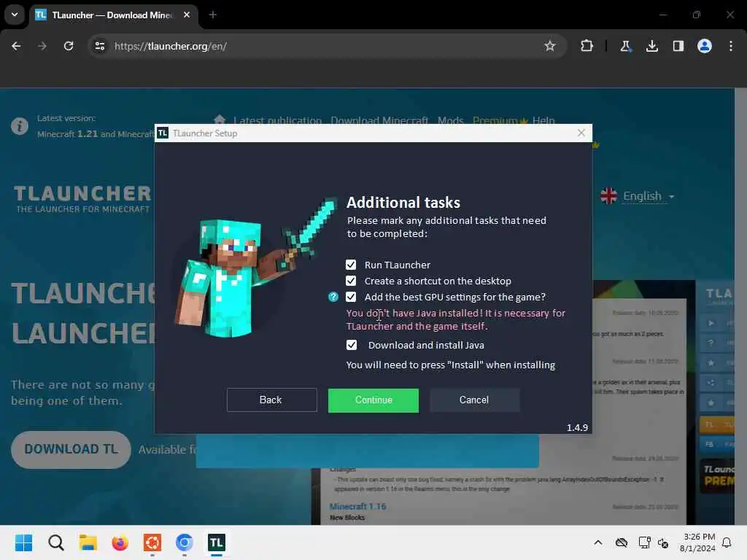Open the Chrome three-dot menu
The height and width of the screenshot is (560, 747).
[731, 46]
